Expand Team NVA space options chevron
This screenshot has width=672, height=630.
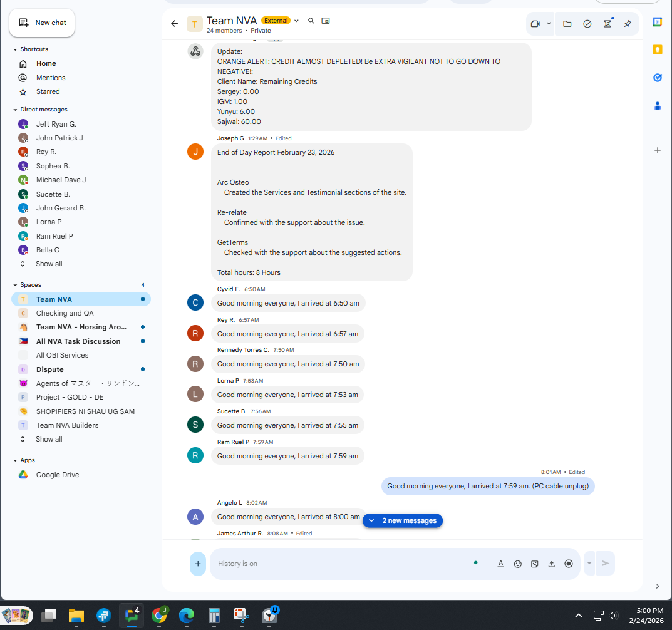click(x=296, y=21)
